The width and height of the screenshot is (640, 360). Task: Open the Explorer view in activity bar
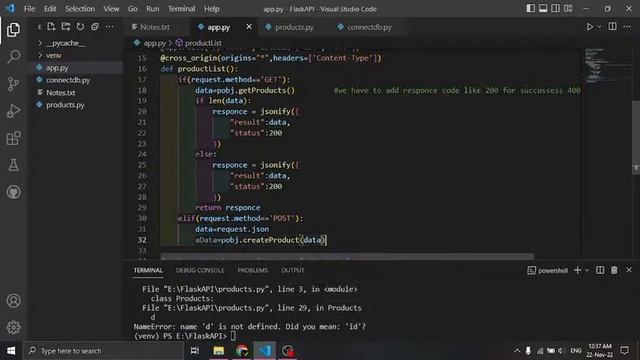pyautogui.click(x=13, y=30)
